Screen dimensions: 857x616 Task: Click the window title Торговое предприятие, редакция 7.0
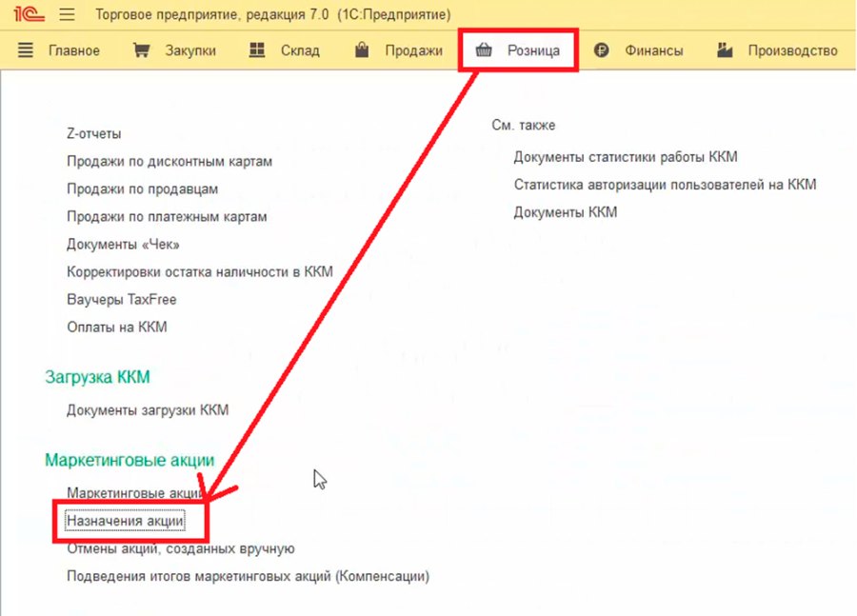click(x=212, y=15)
